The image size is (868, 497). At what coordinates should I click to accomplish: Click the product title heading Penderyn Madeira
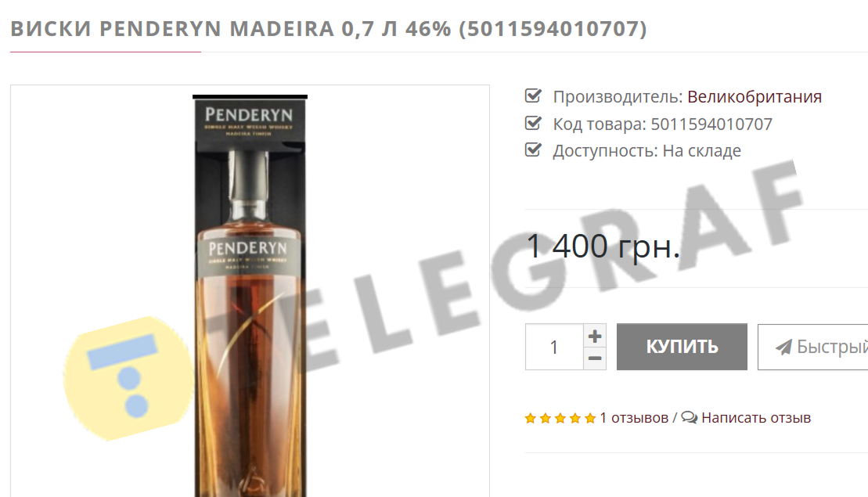(328, 29)
